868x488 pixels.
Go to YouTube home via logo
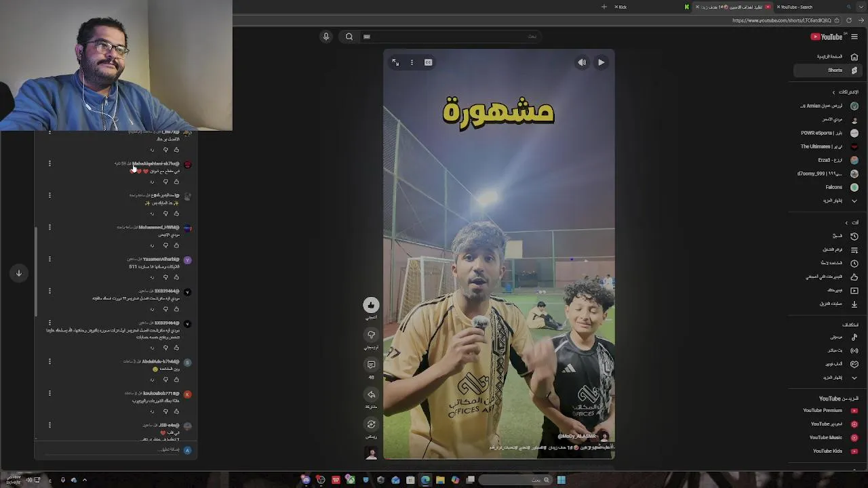827,37
